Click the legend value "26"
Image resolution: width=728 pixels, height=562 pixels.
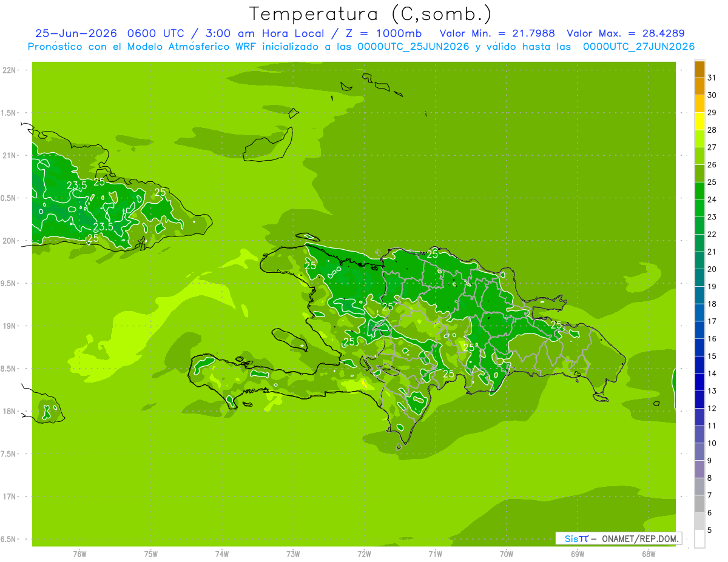tap(712, 164)
